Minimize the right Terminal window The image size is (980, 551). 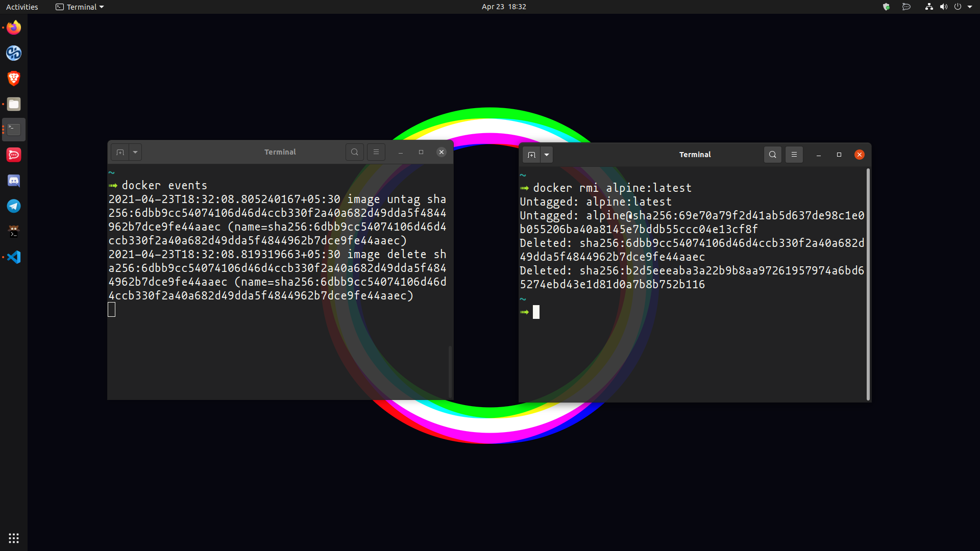[819, 155]
